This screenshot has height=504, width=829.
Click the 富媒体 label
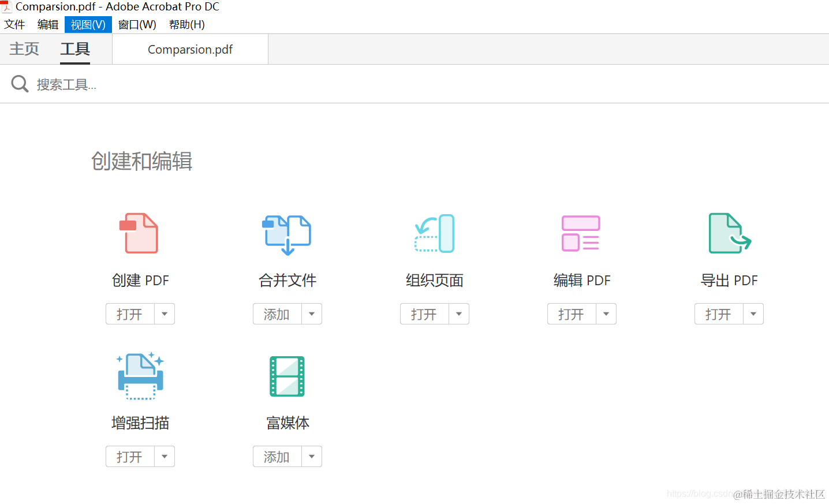[287, 423]
